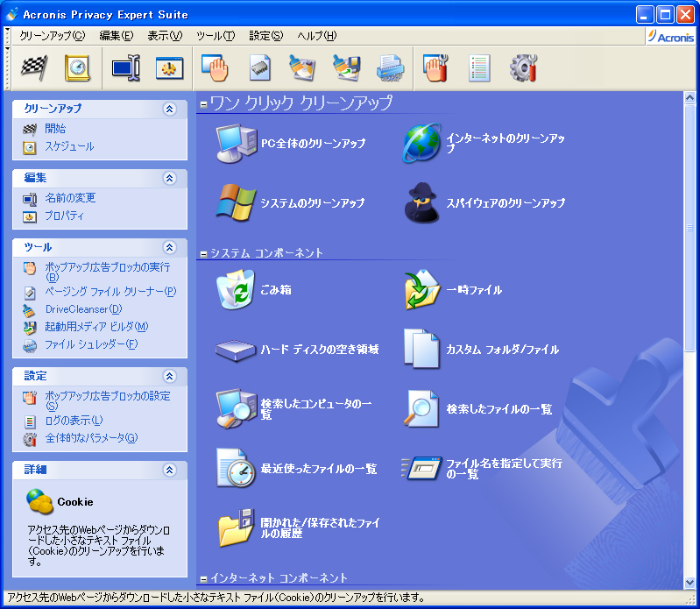Select 検索したファイルの一覧 magnifier icon
This screenshot has height=609, width=700.
pos(421,408)
